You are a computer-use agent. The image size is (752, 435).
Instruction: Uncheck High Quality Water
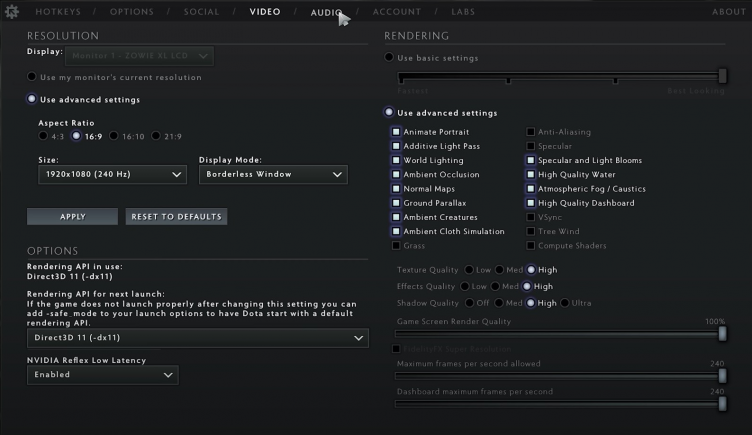531,175
